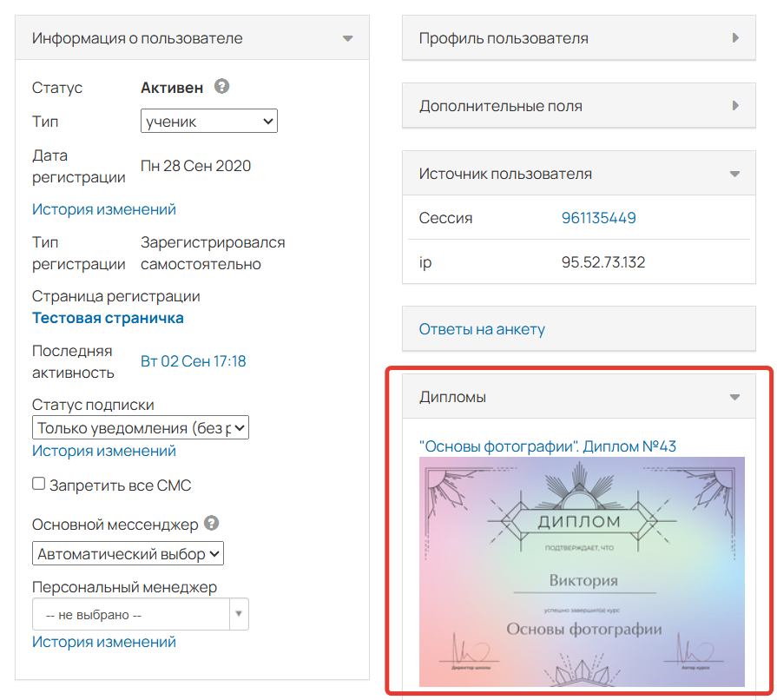This screenshot has height=700, width=777.
Task: Open История изменений under registration date
Action: coord(104,209)
